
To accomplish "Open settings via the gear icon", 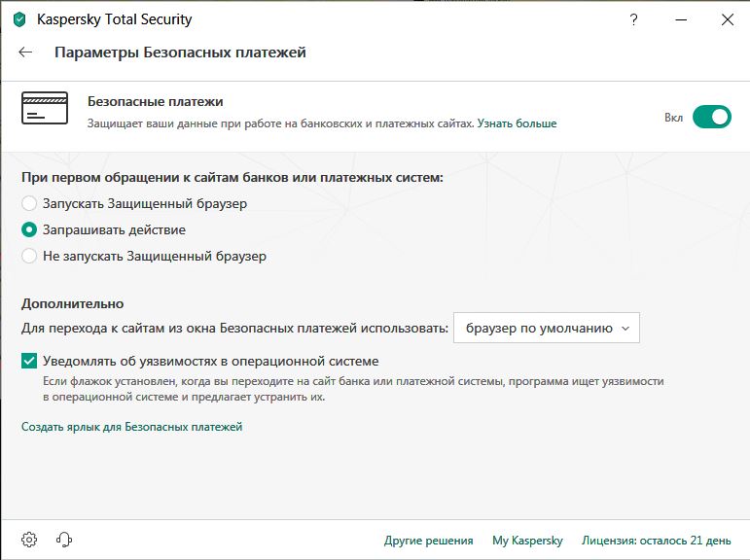I will point(29,540).
